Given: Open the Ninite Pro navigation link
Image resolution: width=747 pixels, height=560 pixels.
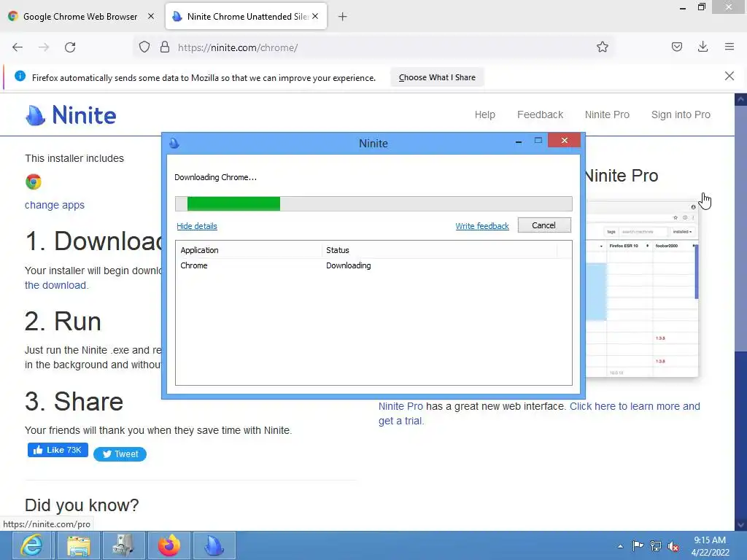Looking at the screenshot, I should (x=607, y=114).
